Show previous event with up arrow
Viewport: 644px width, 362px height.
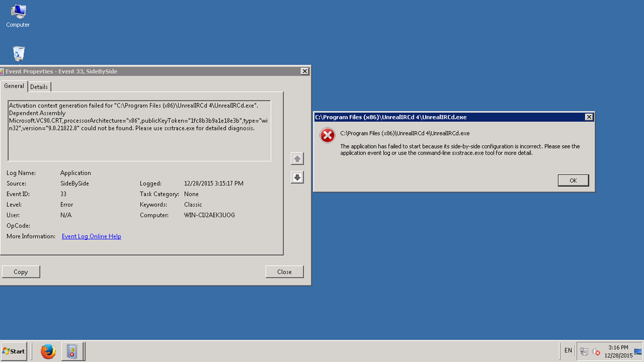click(297, 158)
